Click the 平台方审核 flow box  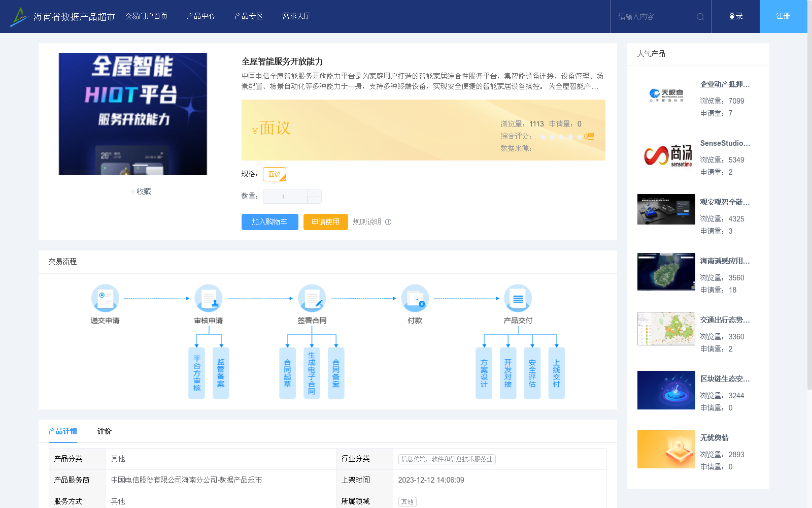tap(197, 373)
